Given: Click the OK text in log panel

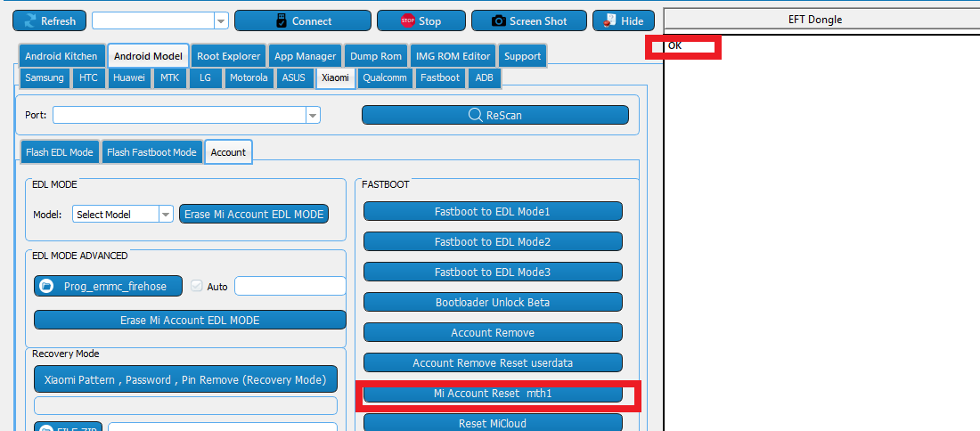Looking at the screenshot, I should 674,45.
